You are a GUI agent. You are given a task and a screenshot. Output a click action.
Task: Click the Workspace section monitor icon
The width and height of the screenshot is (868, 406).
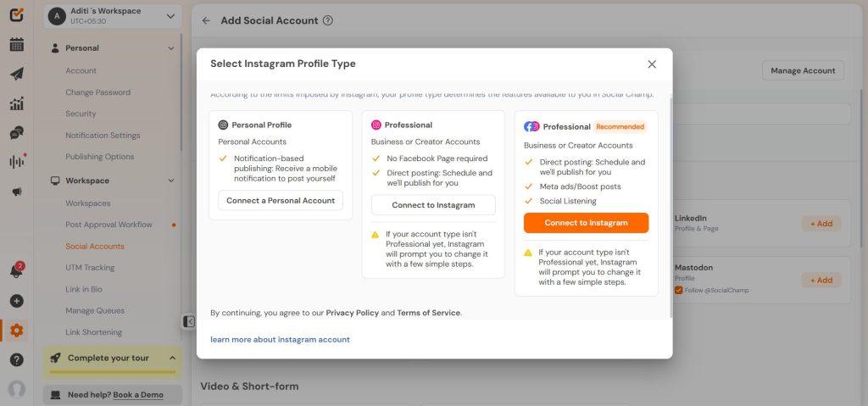pos(55,181)
